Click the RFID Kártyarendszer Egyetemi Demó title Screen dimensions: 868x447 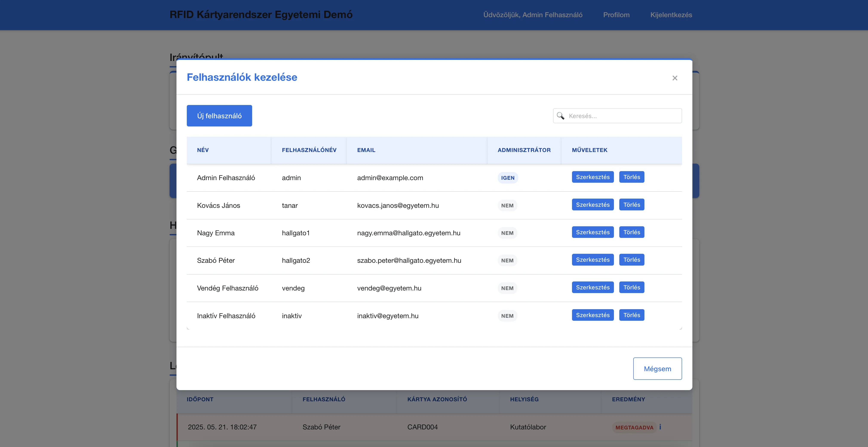[261, 14]
